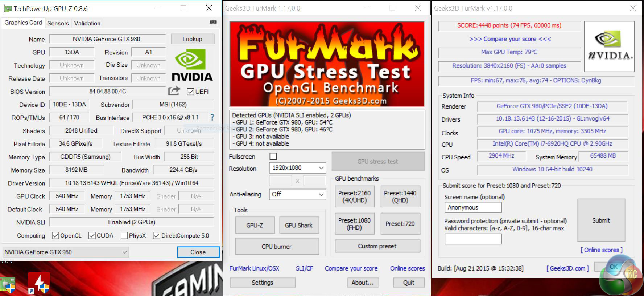Viewport: 644px width, 296px height.
Task: Click the OS value Windows 10 64-bit build 10240
Action: pos(552,169)
